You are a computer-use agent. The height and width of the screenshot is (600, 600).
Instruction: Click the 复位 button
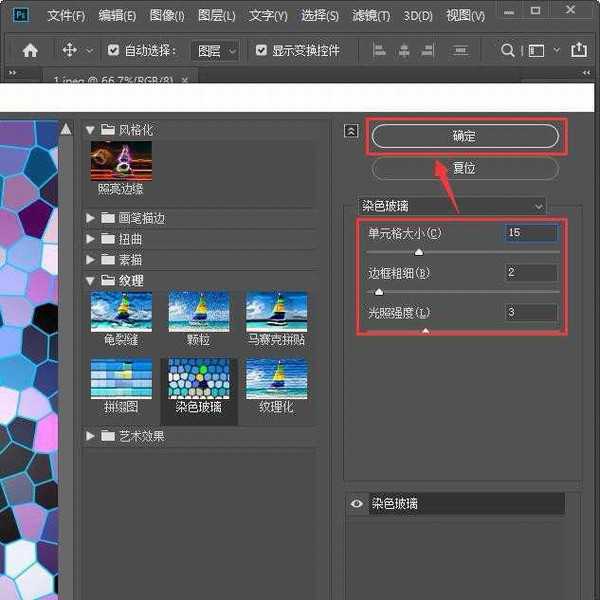coord(463,168)
